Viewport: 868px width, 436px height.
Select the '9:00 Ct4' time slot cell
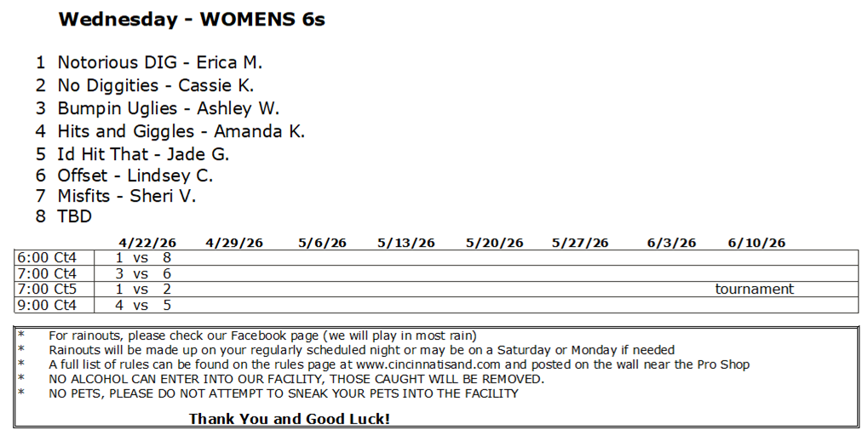point(48,305)
